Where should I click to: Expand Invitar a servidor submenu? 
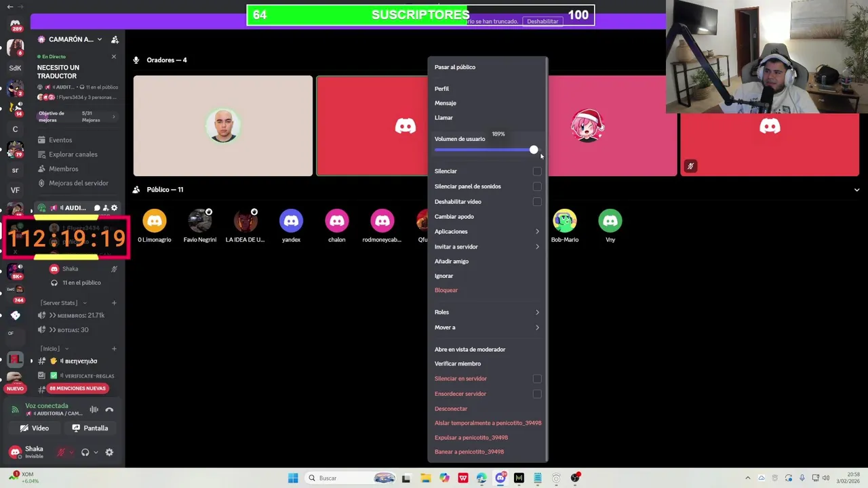click(487, 247)
